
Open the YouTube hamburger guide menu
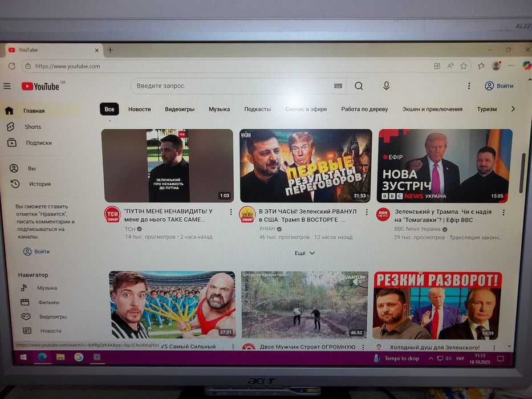click(7, 86)
